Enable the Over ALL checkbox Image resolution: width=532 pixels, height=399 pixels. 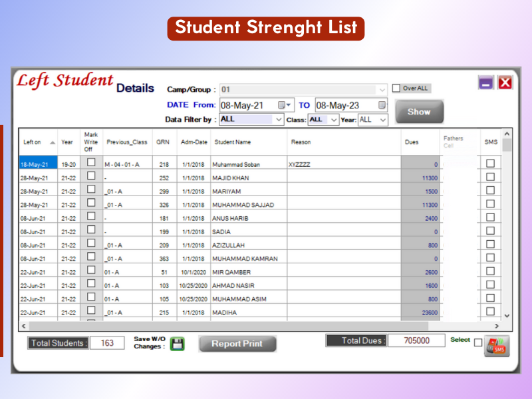(x=396, y=88)
